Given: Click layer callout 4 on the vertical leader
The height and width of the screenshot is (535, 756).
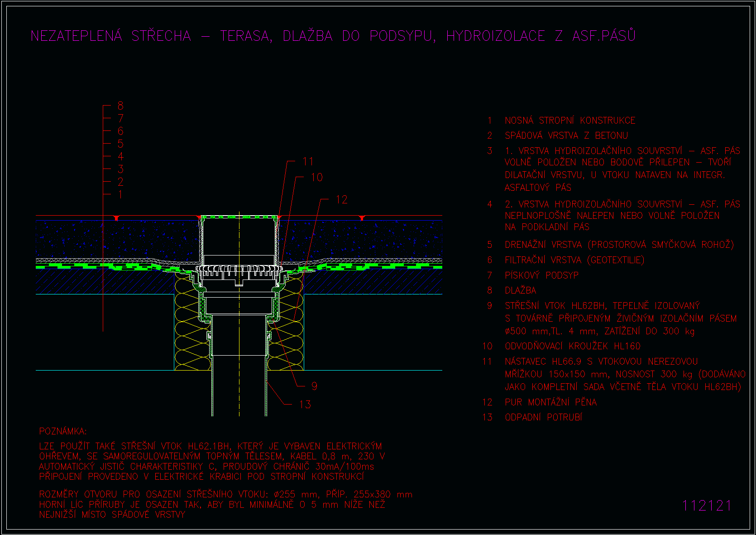Looking at the screenshot, I should (120, 156).
